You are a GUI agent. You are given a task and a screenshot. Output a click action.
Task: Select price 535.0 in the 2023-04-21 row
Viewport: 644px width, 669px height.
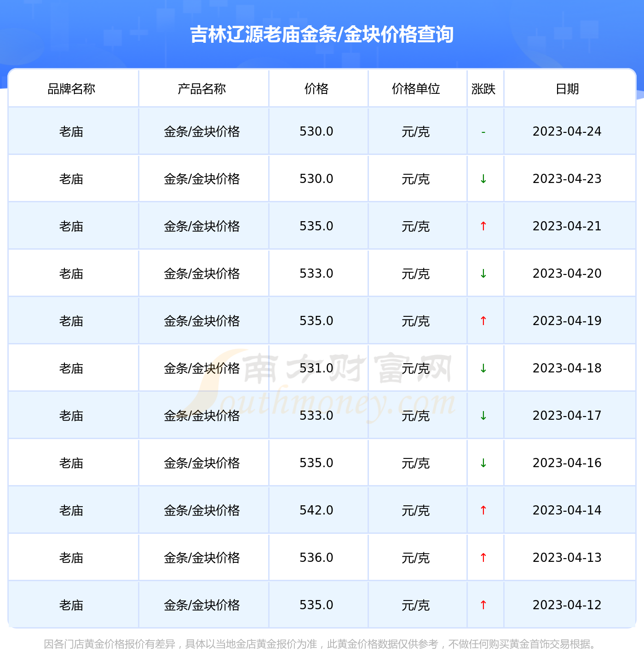pyautogui.click(x=316, y=226)
